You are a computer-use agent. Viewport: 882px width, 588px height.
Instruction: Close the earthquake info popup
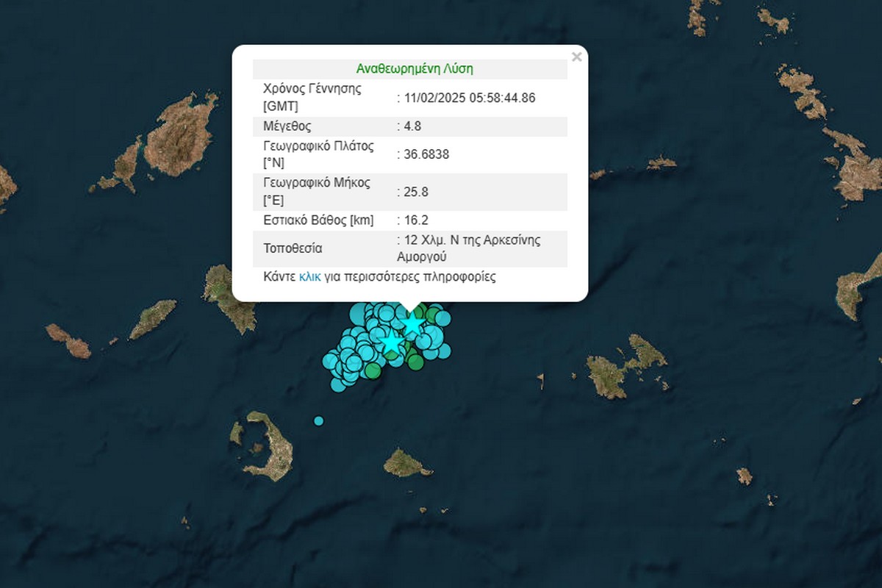click(576, 57)
